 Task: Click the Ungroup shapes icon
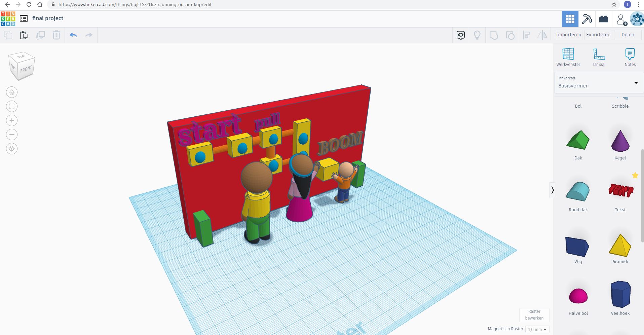[510, 35]
